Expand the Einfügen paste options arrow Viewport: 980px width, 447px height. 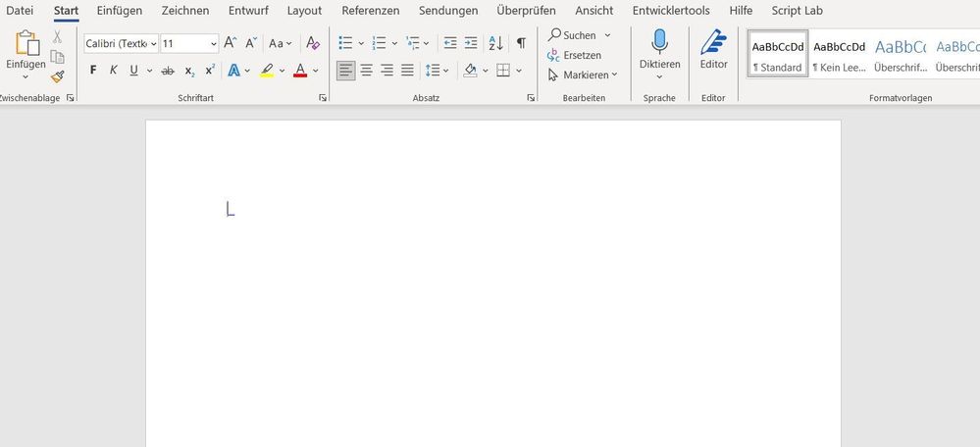(26, 76)
